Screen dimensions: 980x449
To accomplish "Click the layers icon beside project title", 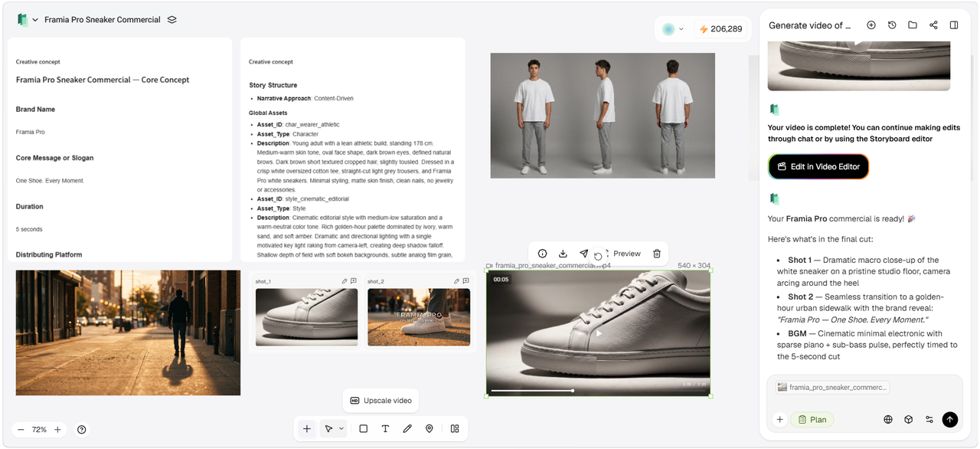I will [171, 20].
